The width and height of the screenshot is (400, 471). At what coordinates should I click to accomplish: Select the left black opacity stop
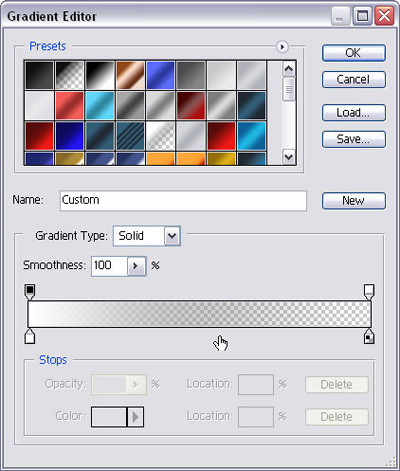(30, 291)
